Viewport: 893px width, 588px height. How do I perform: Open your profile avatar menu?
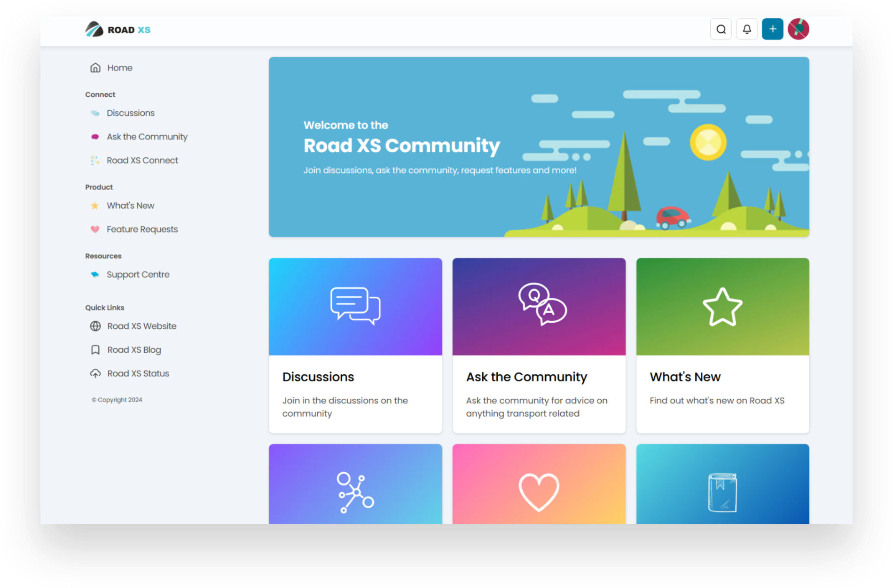[799, 29]
